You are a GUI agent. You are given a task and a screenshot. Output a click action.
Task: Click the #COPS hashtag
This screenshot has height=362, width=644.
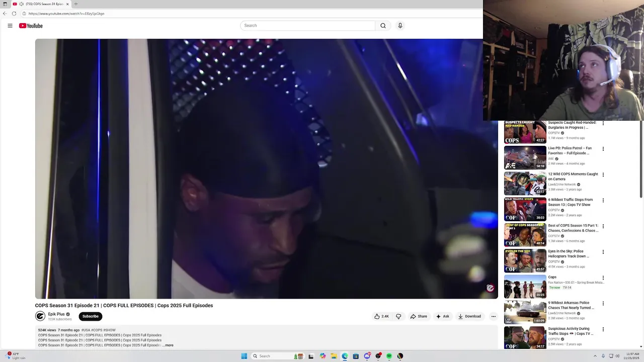click(x=97, y=330)
